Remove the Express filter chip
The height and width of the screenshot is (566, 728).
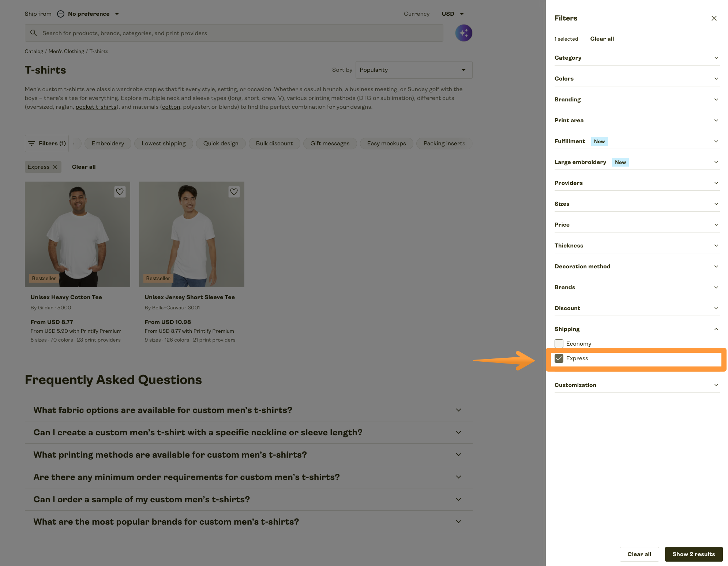(55, 167)
